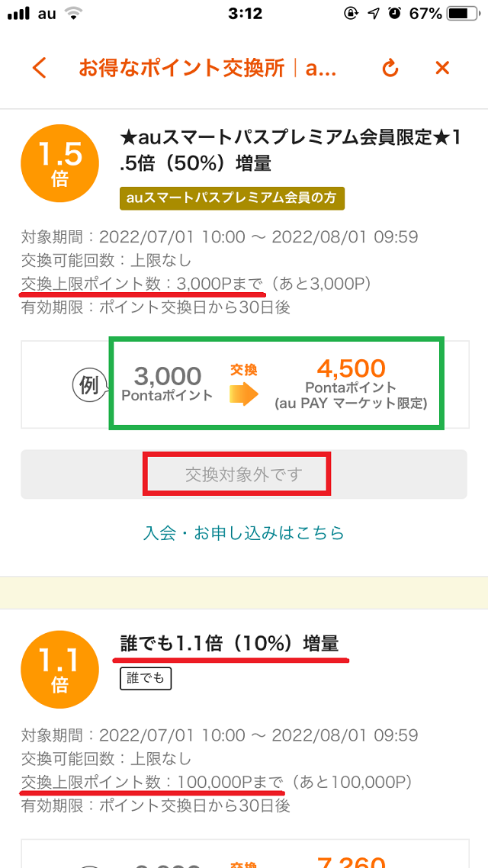The image size is (488, 868).
Task: Go back using the orange chevron arrow
Action: click(40, 68)
